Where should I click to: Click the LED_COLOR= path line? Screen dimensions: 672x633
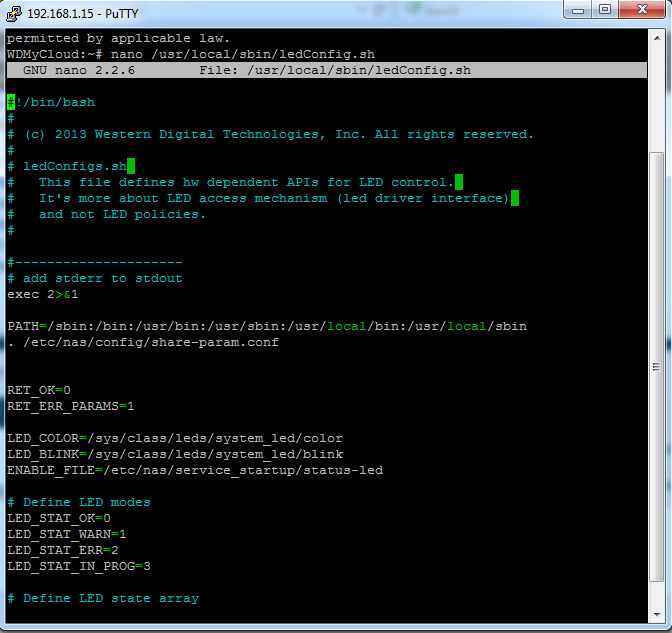(175, 438)
